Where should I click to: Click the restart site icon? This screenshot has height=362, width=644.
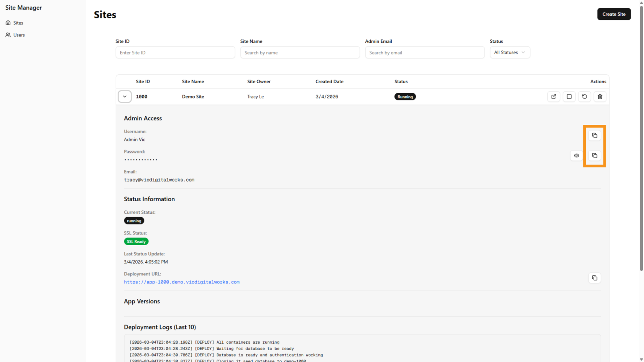584,97
